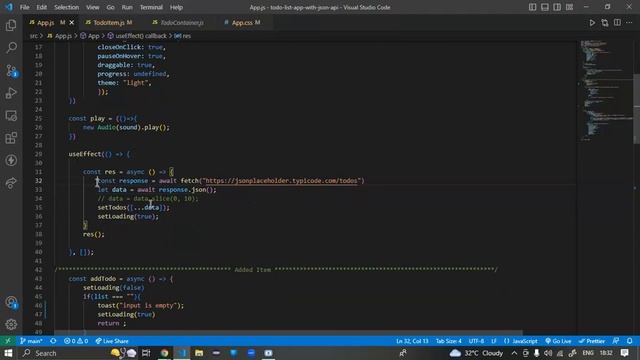
Task: Open File Explorer from the taskbar
Action: pos(199,353)
